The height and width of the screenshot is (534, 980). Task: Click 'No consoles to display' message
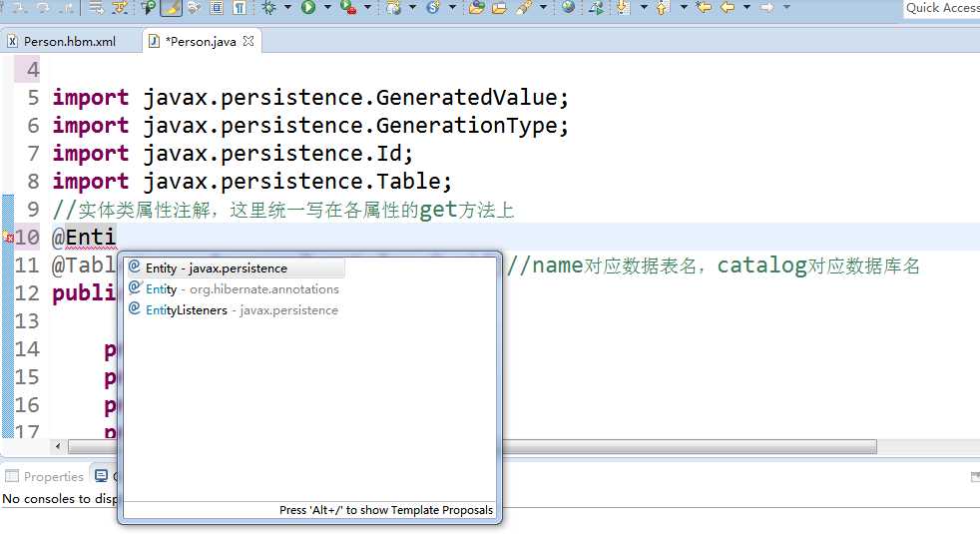[x=60, y=499]
